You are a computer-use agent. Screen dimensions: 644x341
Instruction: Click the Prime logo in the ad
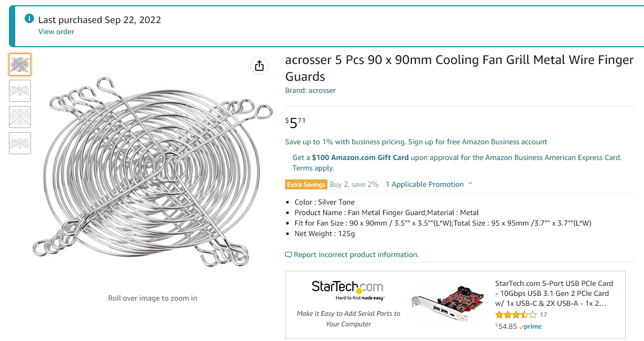pos(531,326)
